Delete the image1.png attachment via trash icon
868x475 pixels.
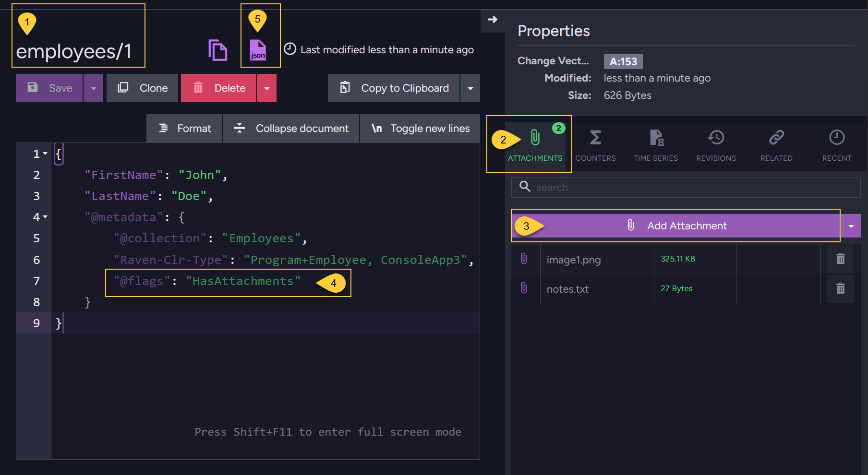click(x=840, y=259)
